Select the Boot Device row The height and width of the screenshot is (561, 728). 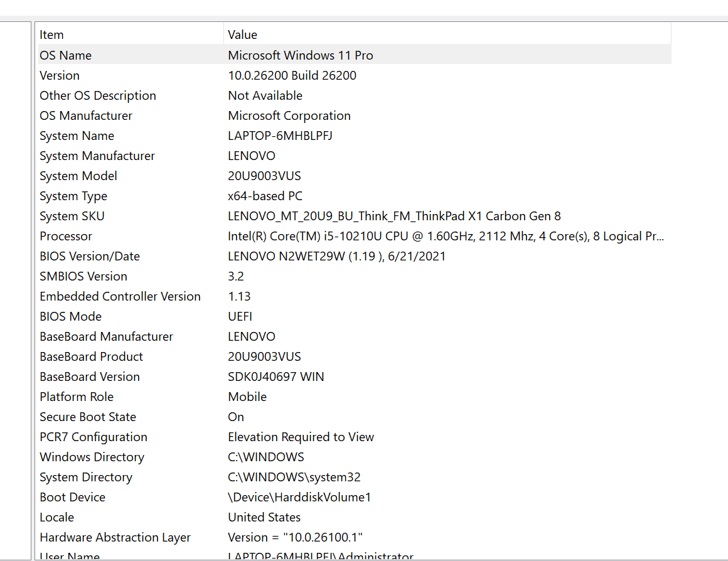coord(354,497)
